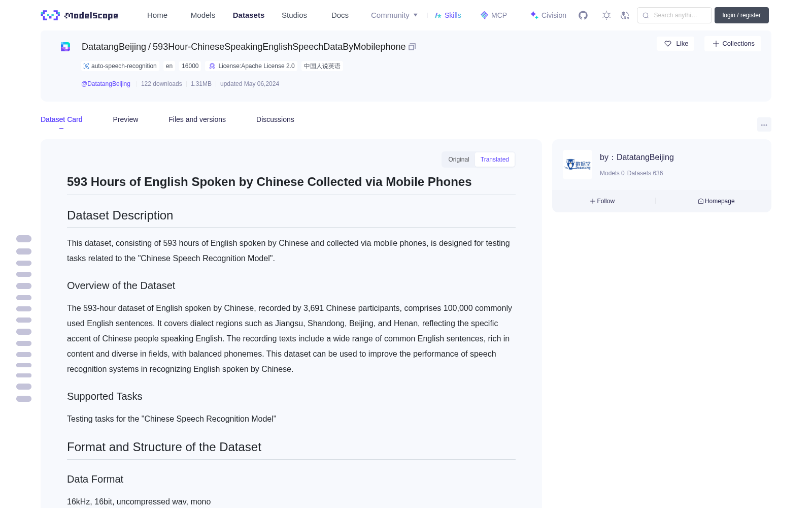
Task: Click 'by: DatatangBeijing' author name
Action: tap(637, 157)
